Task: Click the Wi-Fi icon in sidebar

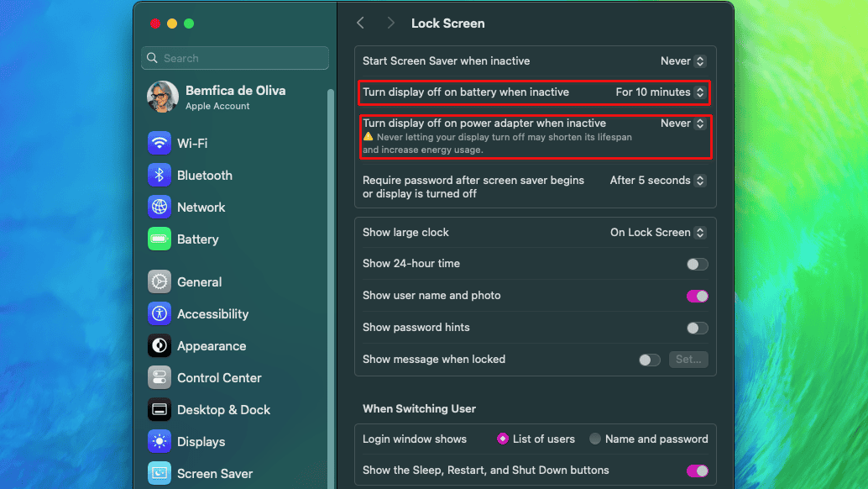Action: pos(159,144)
